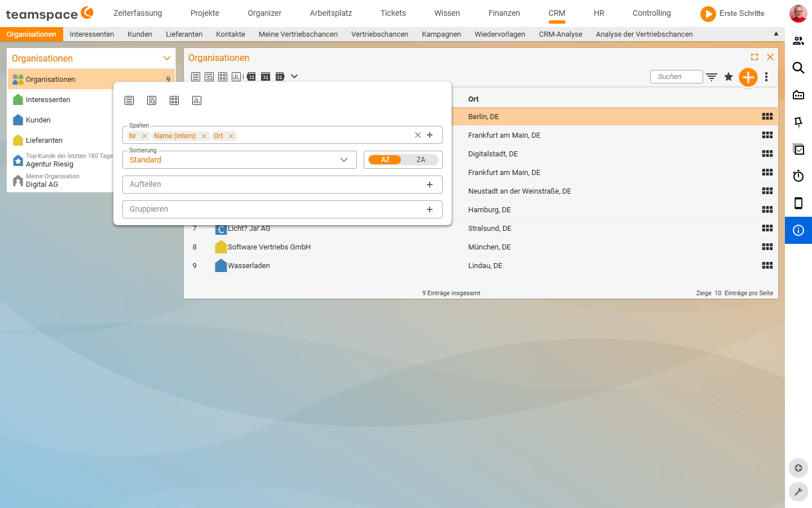This screenshot has height=508, width=812.
Task: Select AZ ascending sort toggle
Action: click(x=385, y=160)
